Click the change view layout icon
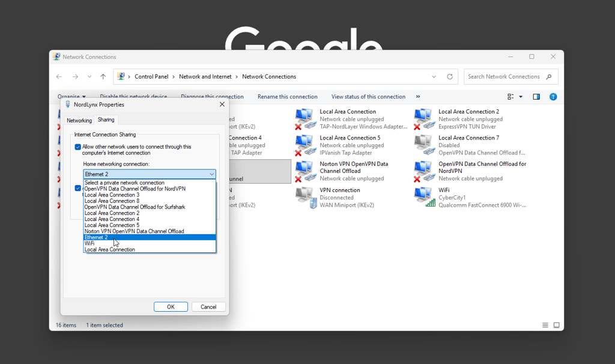 (510, 97)
